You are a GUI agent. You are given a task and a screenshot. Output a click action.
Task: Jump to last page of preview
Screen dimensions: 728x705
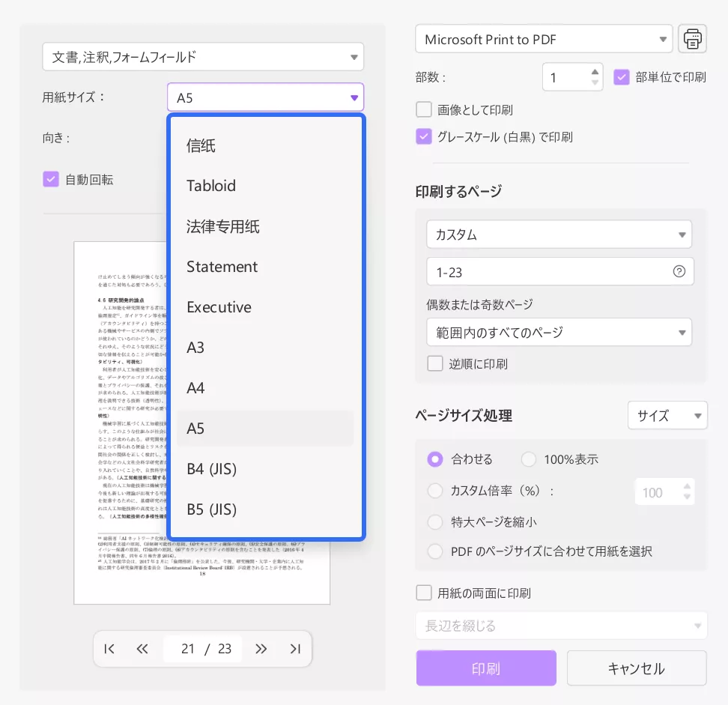[x=295, y=649]
